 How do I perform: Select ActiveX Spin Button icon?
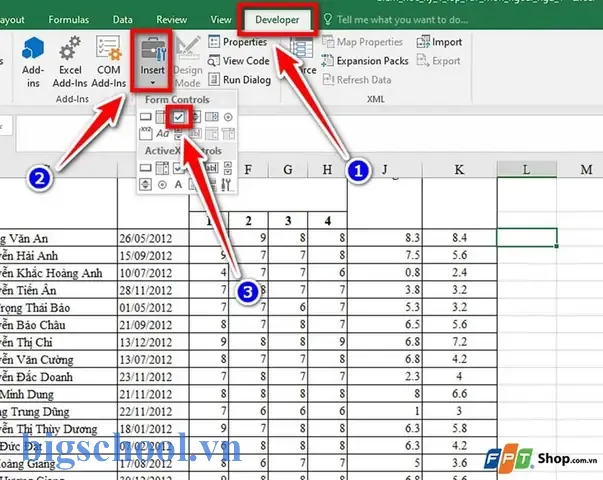pyautogui.click(x=145, y=184)
